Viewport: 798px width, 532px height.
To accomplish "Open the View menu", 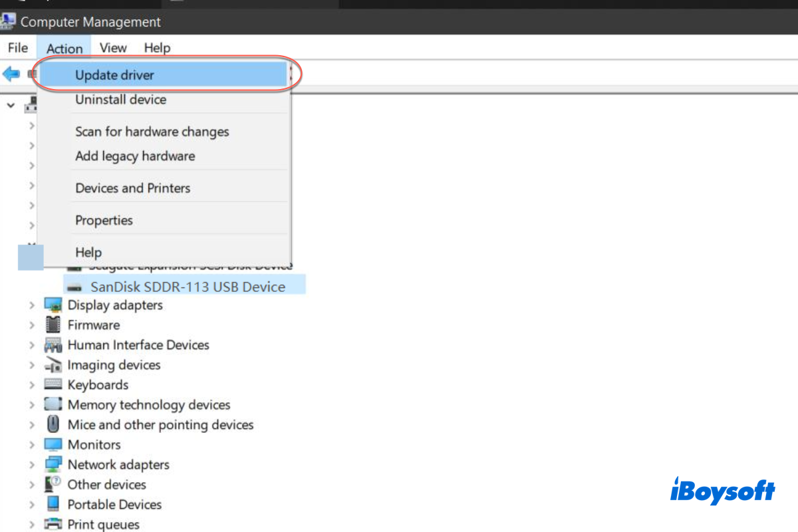I will pyautogui.click(x=112, y=47).
